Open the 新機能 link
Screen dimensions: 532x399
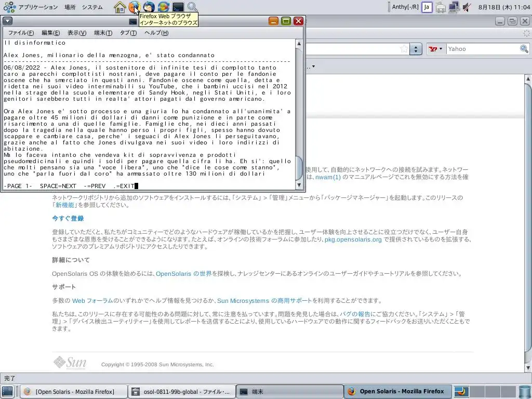[65, 205]
